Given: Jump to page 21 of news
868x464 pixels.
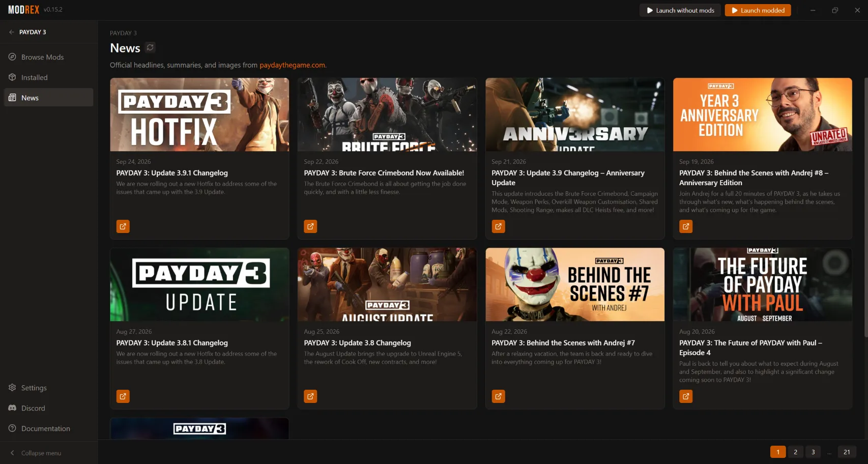Looking at the screenshot, I should tap(847, 452).
